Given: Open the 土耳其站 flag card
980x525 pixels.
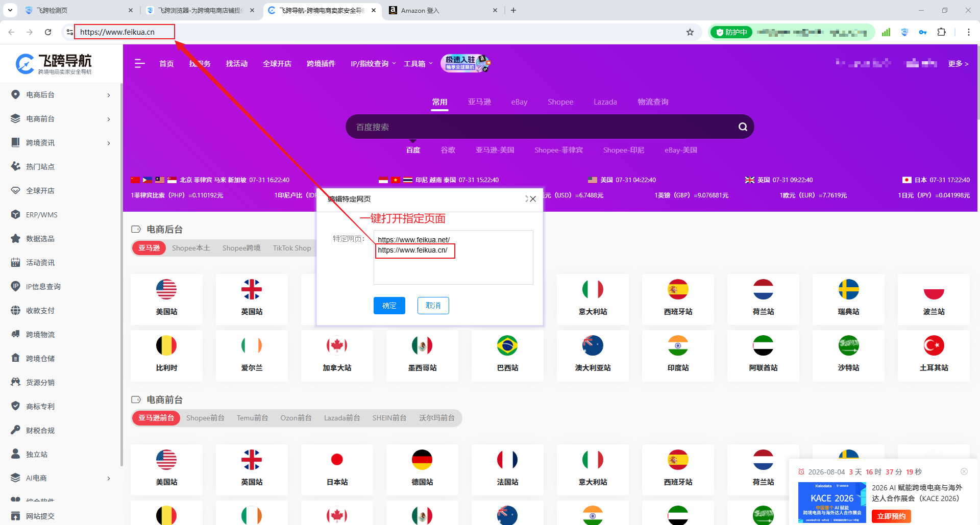Looking at the screenshot, I should (x=934, y=355).
